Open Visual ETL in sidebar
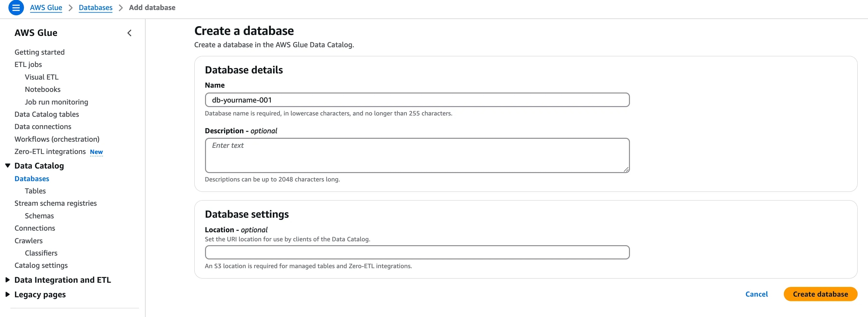868x317 pixels. point(41,77)
